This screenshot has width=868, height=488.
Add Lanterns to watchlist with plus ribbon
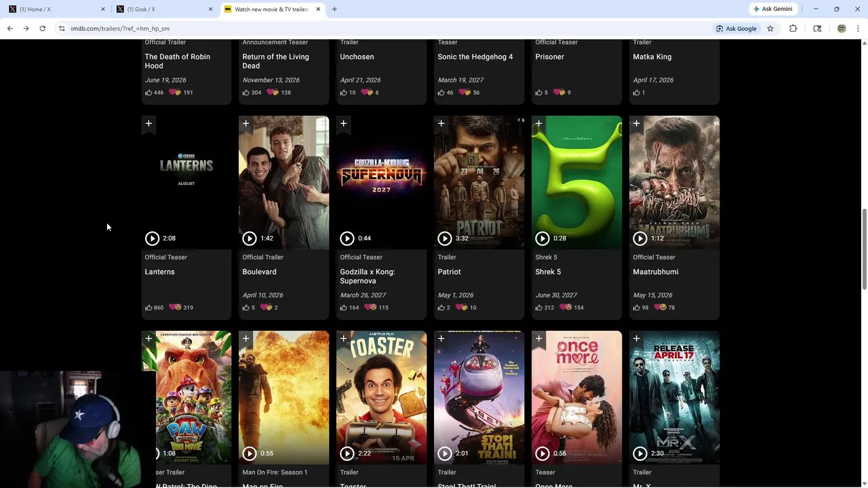(149, 124)
